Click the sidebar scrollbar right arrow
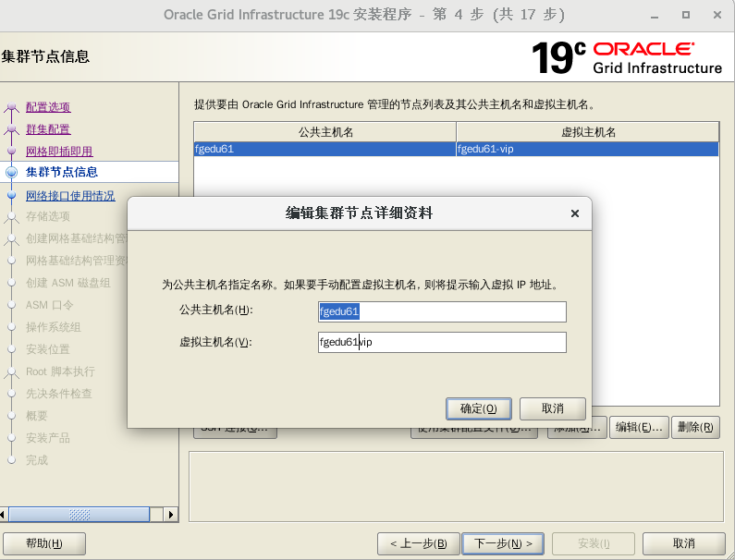 tap(171, 515)
